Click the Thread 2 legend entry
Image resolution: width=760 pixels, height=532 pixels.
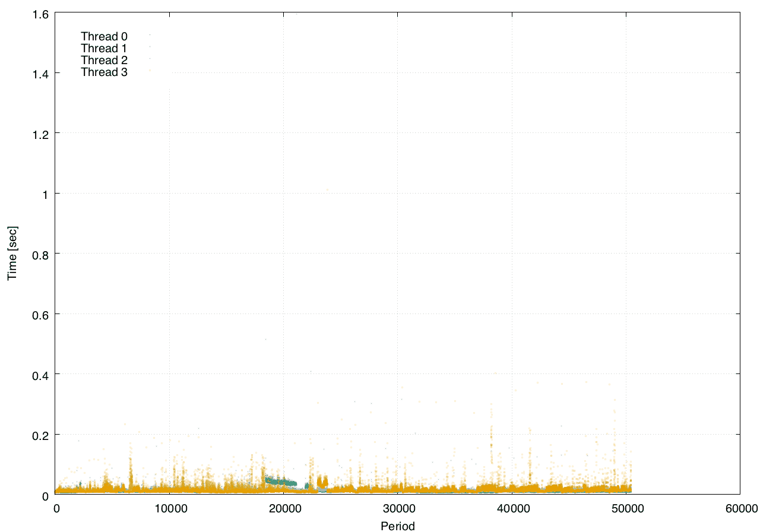(x=104, y=60)
